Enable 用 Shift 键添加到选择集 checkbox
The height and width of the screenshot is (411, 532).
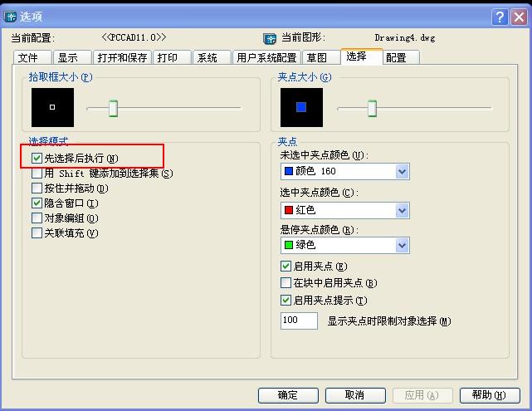(37, 174)
